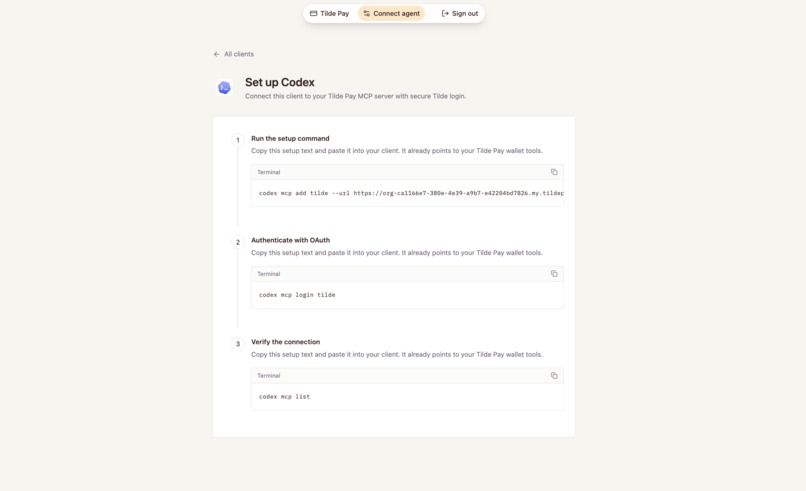Click the sliders icon beside Connect agent
Viewport: 806px width, 491px height.
[x=367, y=13]
